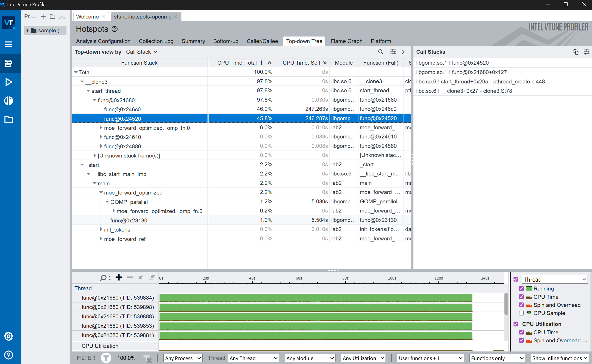Copy call stack to clipboard icon
This screenshot has width=592, height=364.
576,52
